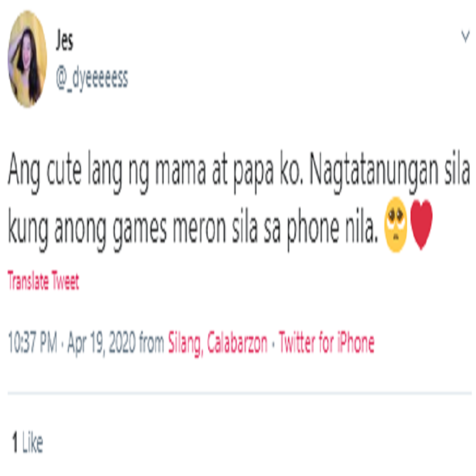
Task: Click the display name Jes
Action: 64,40
